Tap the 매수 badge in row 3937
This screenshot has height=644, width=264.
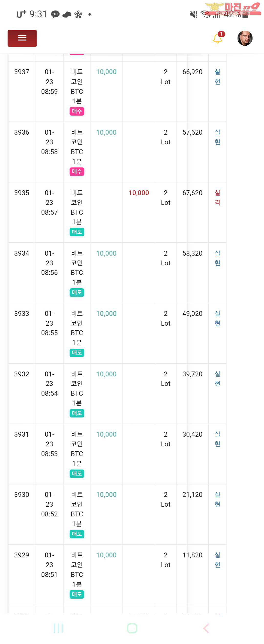tap(77, 111)
